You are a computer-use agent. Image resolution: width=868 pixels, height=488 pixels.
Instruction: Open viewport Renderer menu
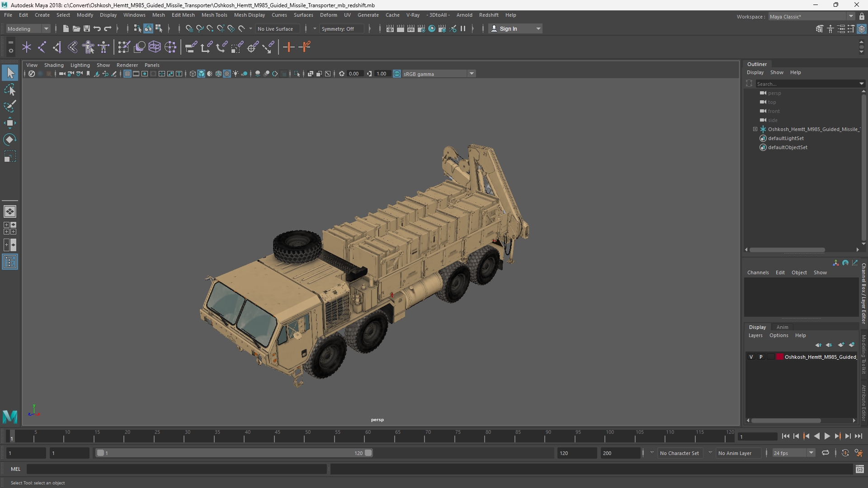point(127,65)
